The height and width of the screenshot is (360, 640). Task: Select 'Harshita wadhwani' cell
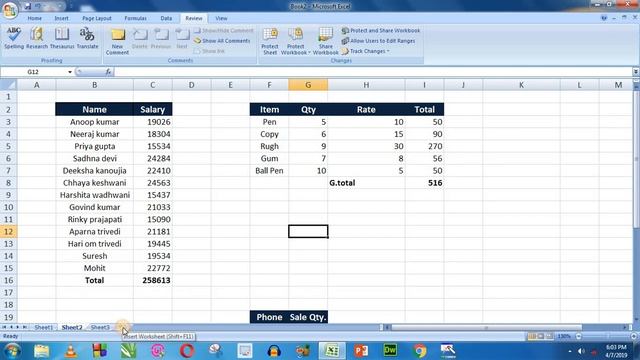point(94,195)
